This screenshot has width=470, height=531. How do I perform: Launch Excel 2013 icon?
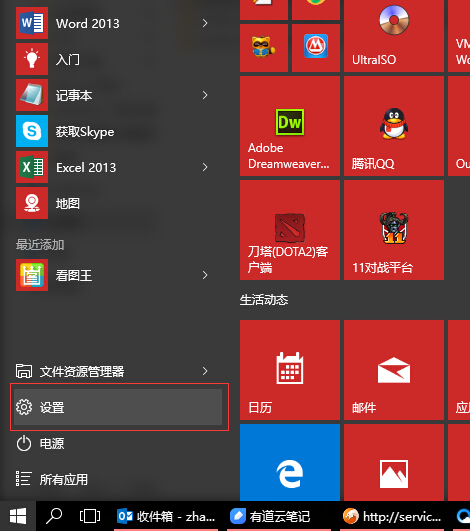(32, 167)
